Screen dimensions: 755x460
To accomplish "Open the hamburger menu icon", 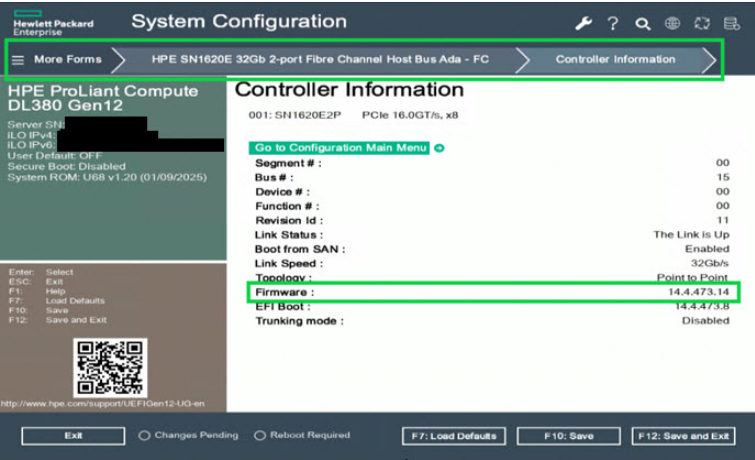I will [x=18, y=60].
